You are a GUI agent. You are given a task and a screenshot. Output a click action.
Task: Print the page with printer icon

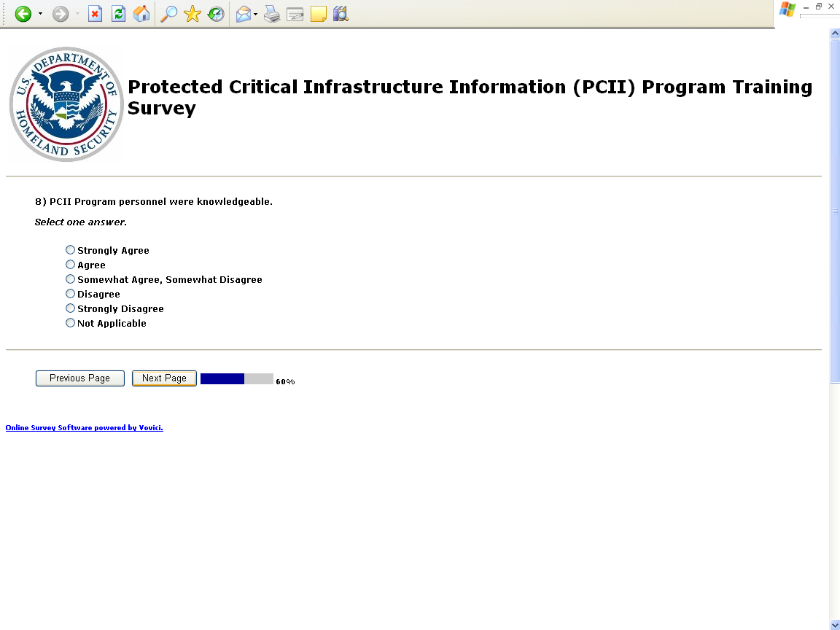coord(271,14)
